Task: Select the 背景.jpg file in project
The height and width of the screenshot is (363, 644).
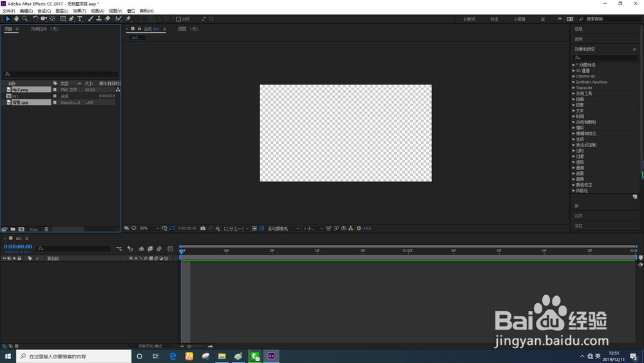Action: coord(20,103)
